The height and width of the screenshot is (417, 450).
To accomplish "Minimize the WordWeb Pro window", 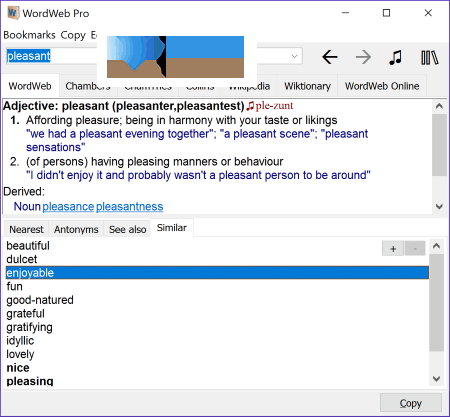I will 346,13.
